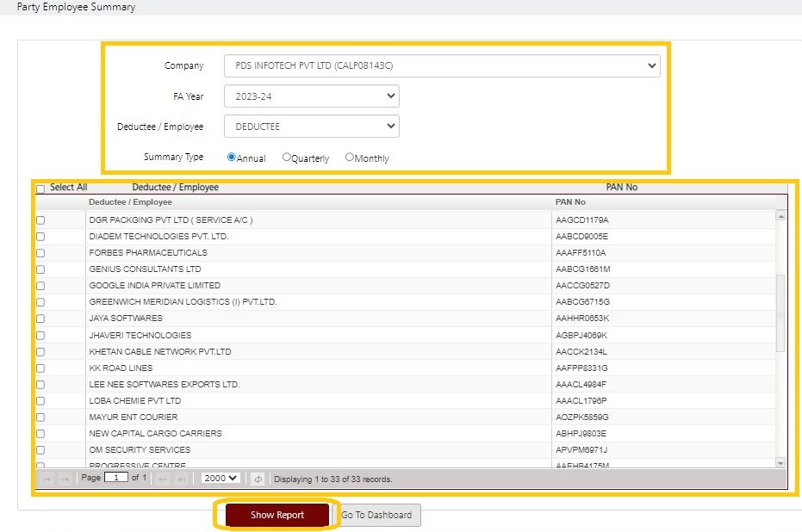Go to the last page of records
The image size is (802, 532).
click(180, 479)
